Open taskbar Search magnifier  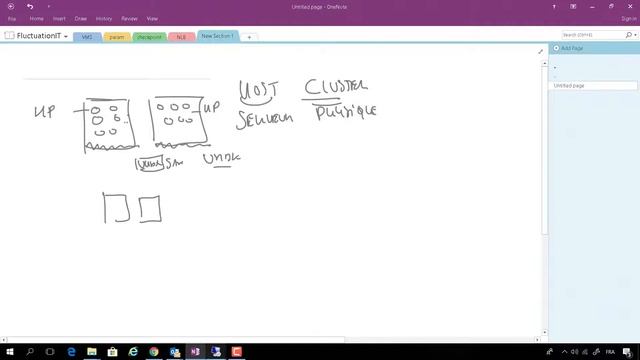(x=30, y=351)
